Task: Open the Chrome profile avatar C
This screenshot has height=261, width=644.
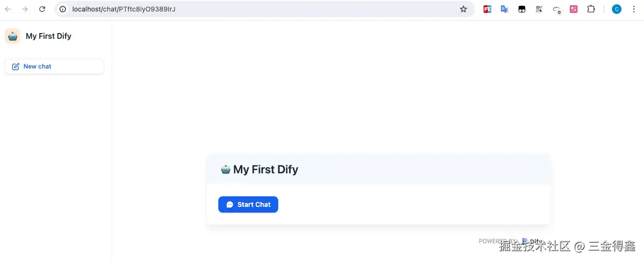Action: tap(617, 9)
